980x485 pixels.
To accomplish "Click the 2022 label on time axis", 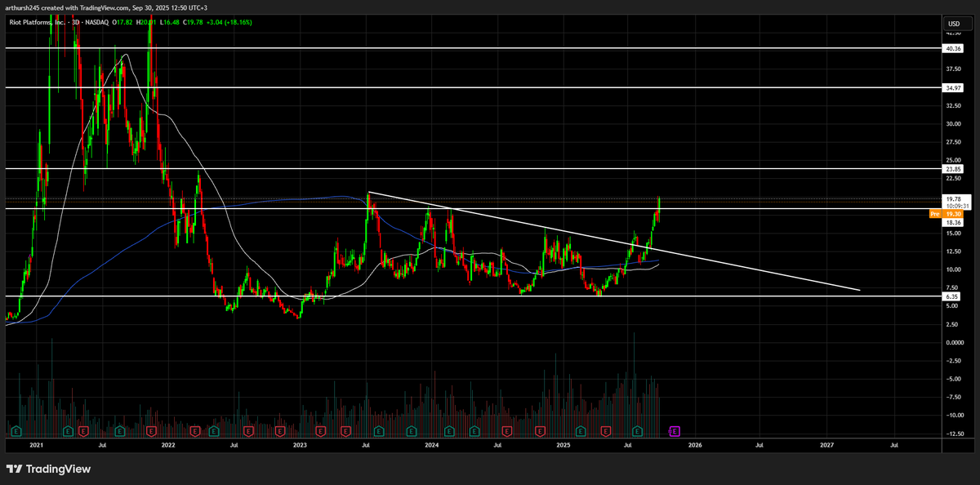I will coord(168,446).
